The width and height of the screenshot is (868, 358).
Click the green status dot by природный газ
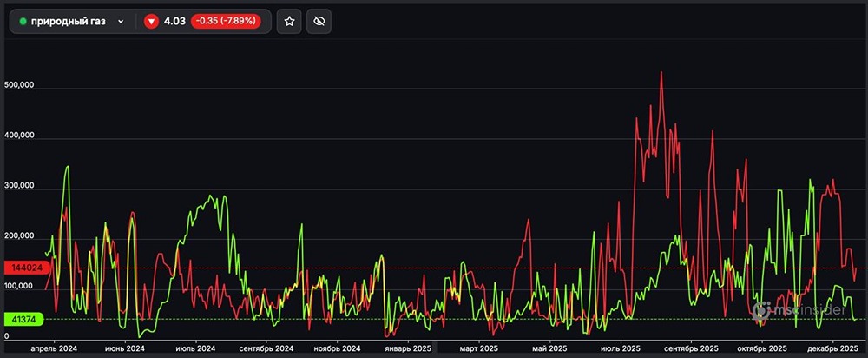[x=23, y=22]
